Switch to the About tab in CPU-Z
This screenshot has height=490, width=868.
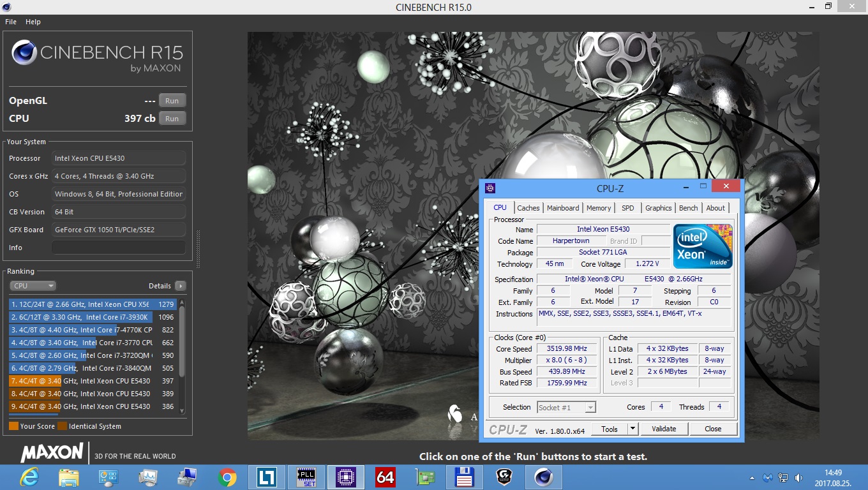pyautogui.click(x=715, y=207)
